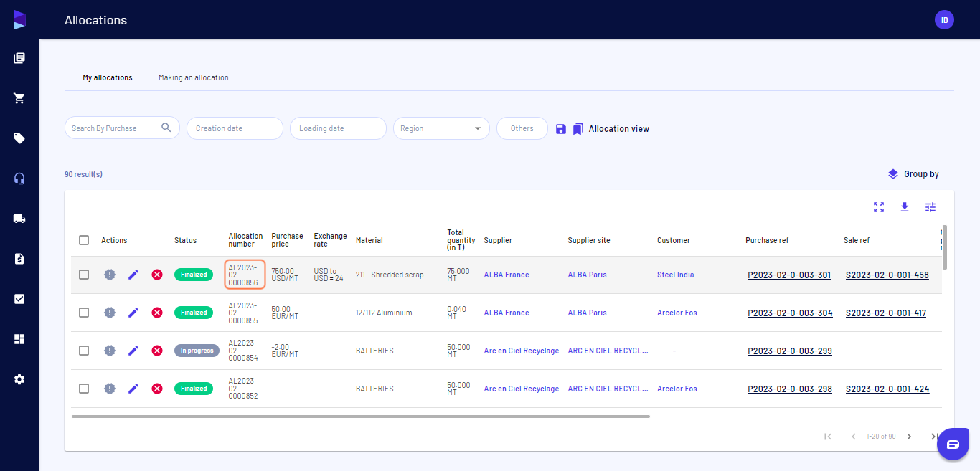Open the truck sidebar icon

pos(19,219)
